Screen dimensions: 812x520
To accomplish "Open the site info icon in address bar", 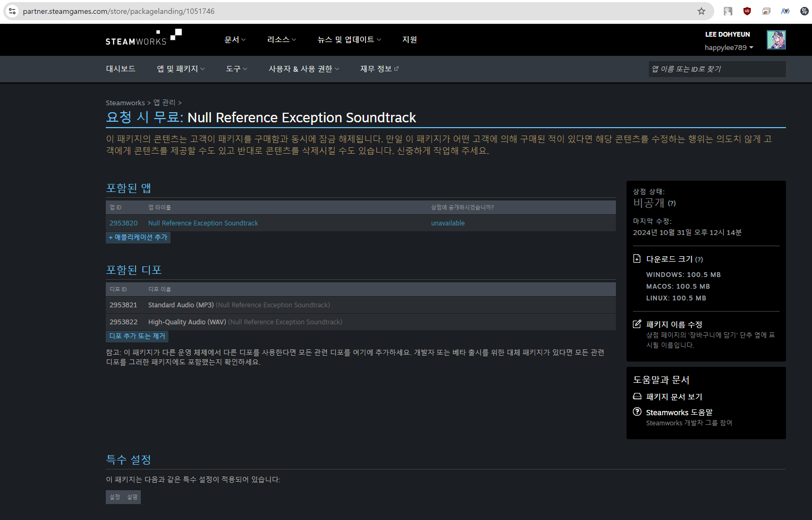I will pyautogui.click(x=12, y=11).
